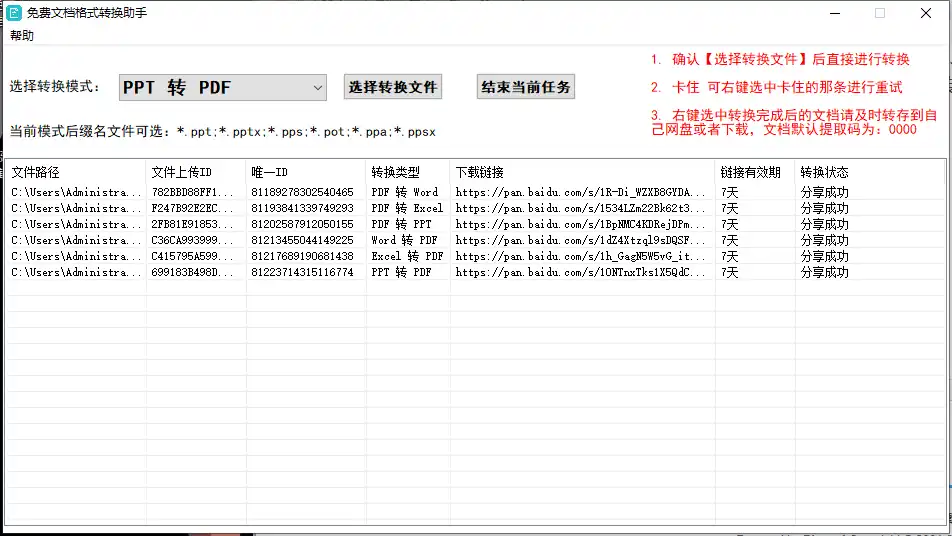Image resolution: width=952 pixels, height=536 pixels.
Task: Select the PDF 转 Excel conversion type cell
Action: pyautogui.click(x=406, y=208)
